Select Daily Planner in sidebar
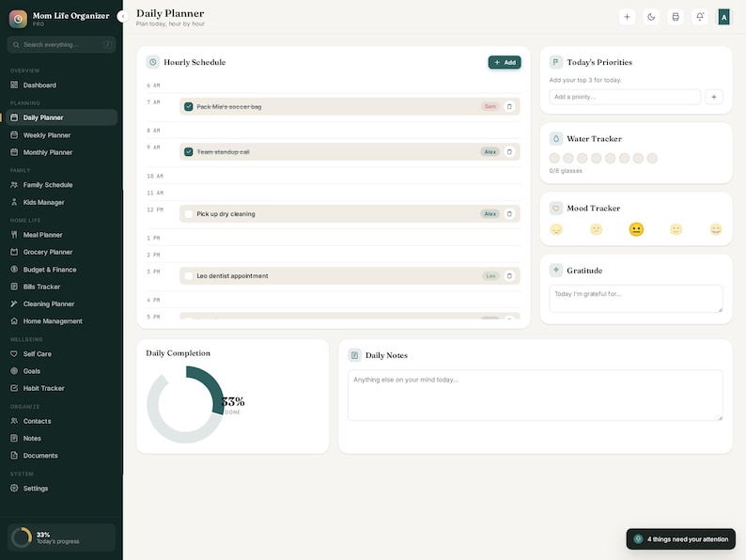Image resolution: width=746 pixels, height=560 pixels. [x=61, y=117]
